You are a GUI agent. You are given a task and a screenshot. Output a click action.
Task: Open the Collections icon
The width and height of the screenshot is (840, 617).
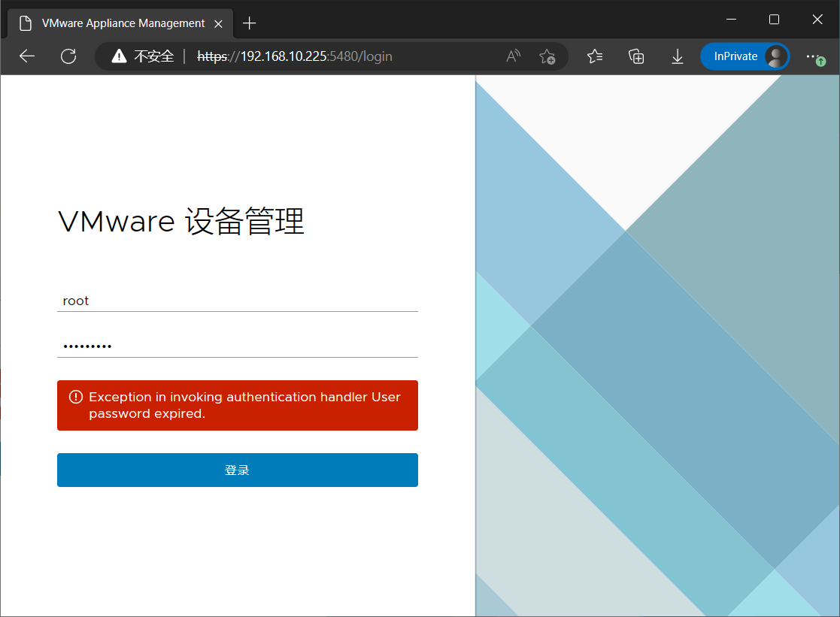[x=636, y=56]
